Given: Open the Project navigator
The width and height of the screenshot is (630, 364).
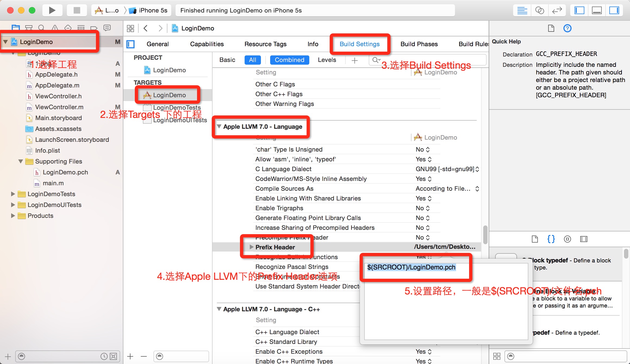Looking at the screenshot, I should 16,28.
